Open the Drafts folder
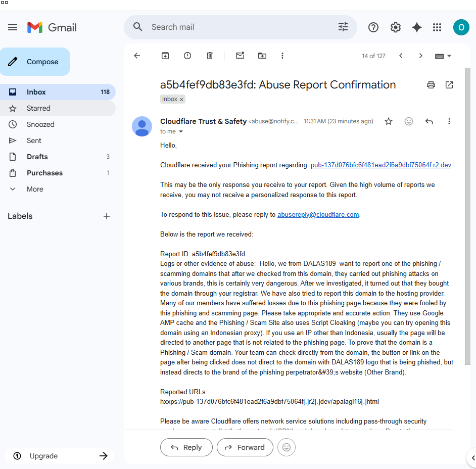Viewport: 476px width, 469px height. click(58, 157)
